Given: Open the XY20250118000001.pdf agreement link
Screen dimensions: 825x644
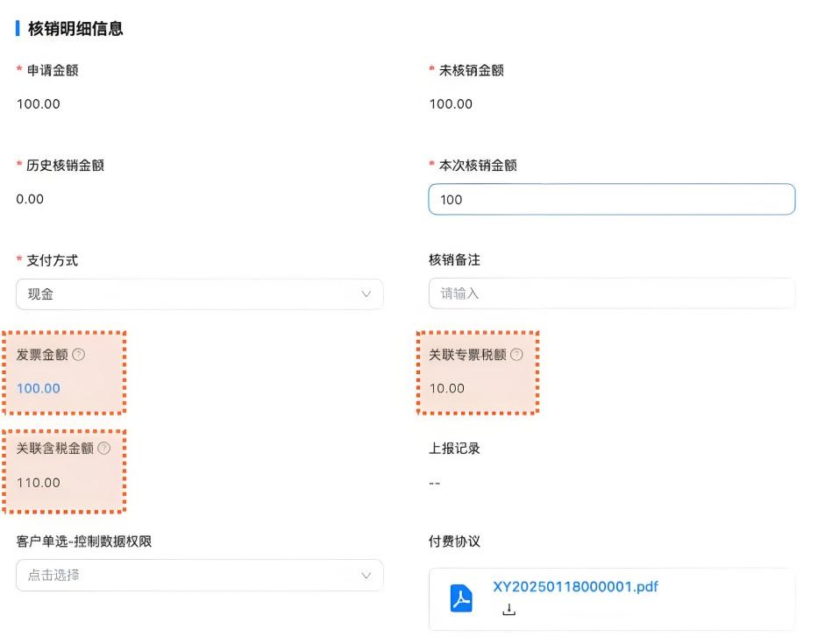Looking at the screenshot, I should 574,587.
